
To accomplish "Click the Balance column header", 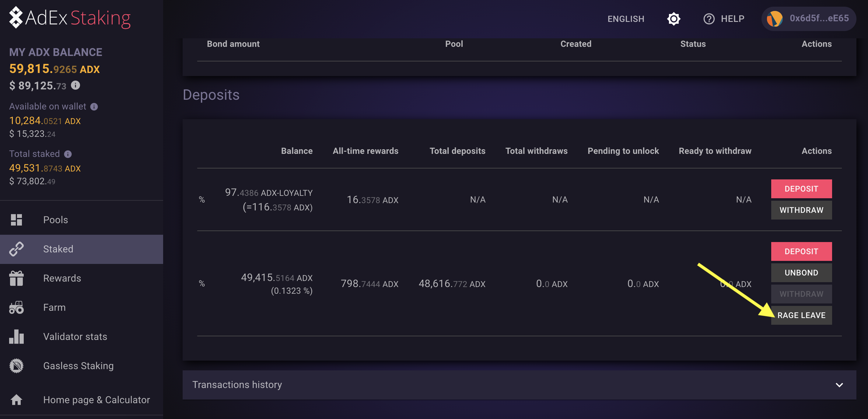I will click(x=296, y=151).
